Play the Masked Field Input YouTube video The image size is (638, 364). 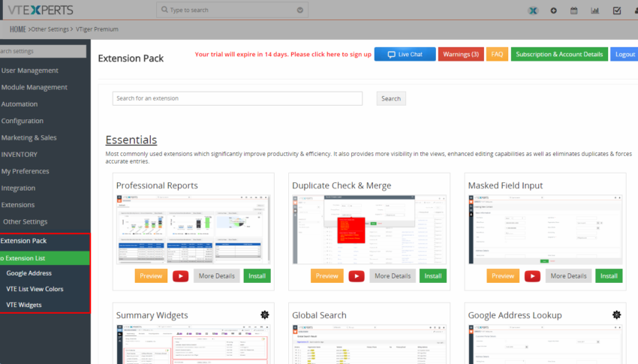[x=532, y=276]
